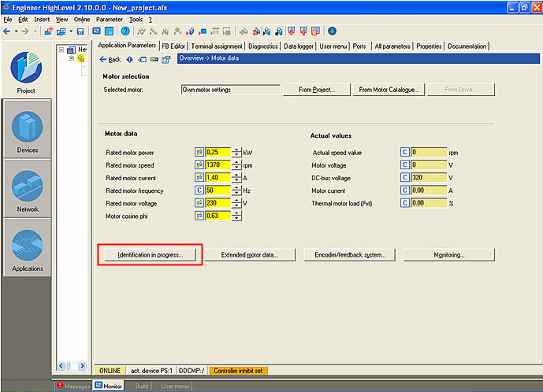Click the Save disk icon in toolbar

pos(80,31)
